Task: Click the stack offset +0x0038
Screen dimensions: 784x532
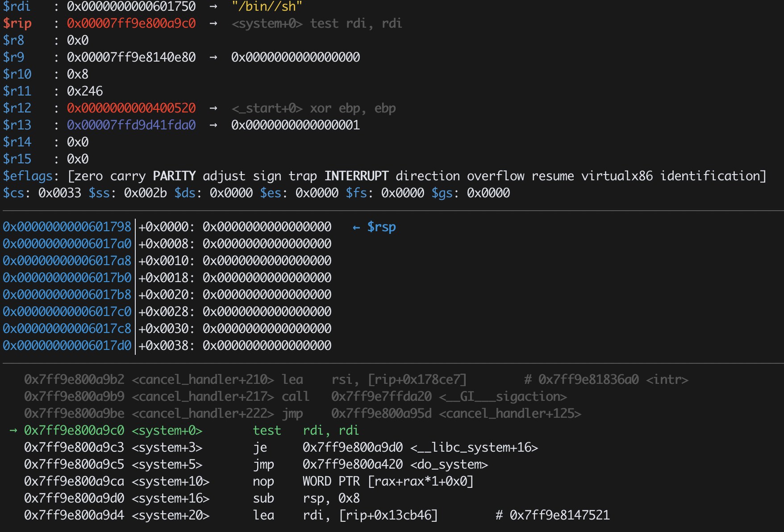Action: pyautogui.click(x=163, y=345)
